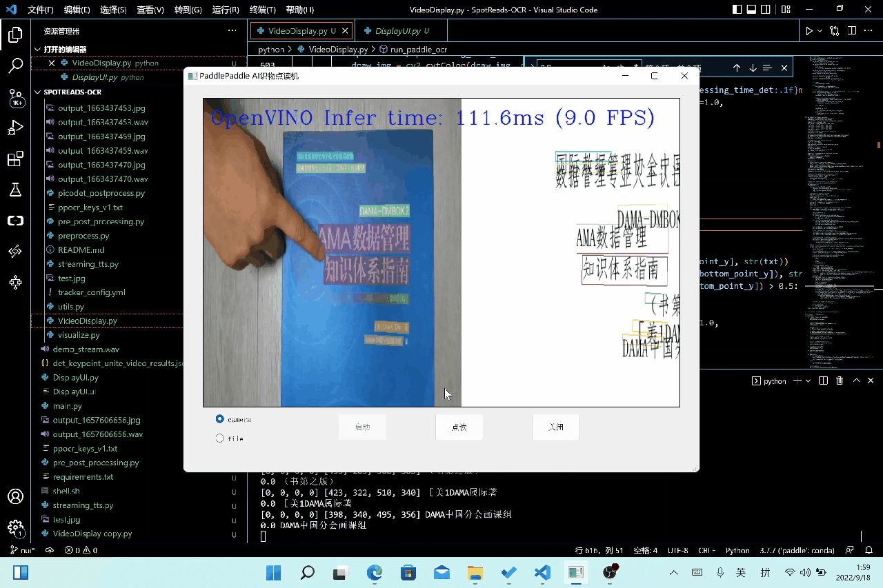Select the file radio button
The width and height of the screenshot is (883, 588).
coord(220,438)
